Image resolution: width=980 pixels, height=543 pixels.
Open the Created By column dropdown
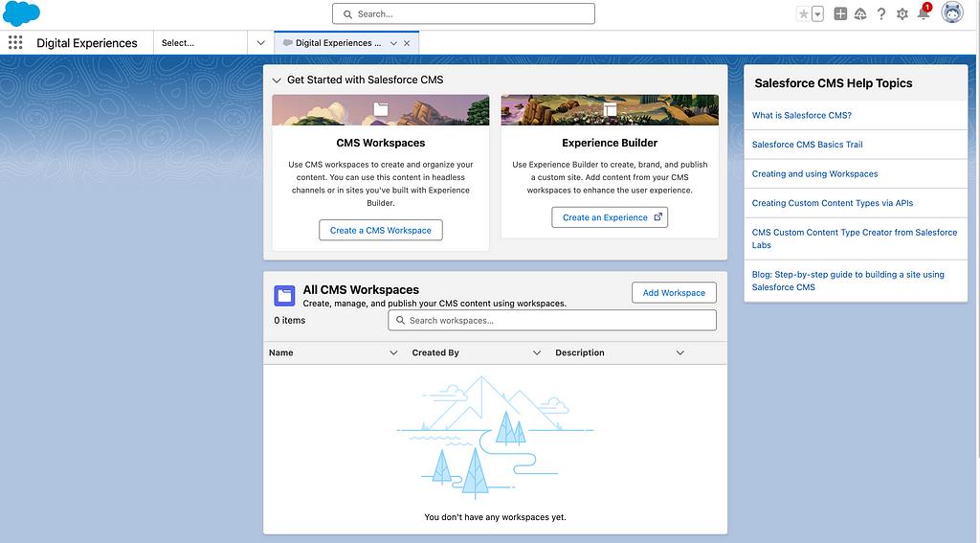coord(537,353)
